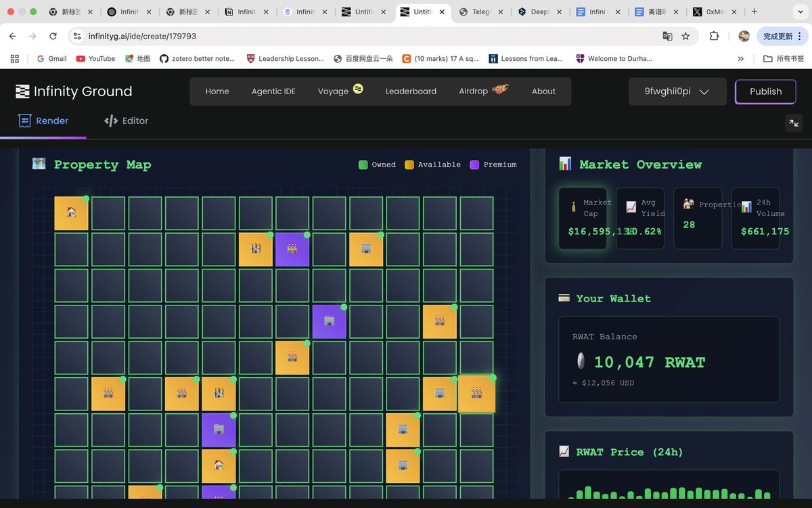Switch to the Editor tab

point(126,121)
